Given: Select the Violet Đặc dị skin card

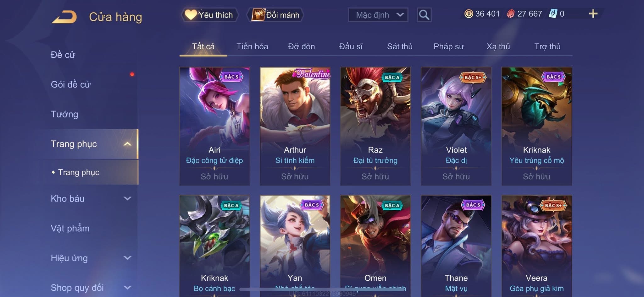Looking at the screenshot, I should click(x=456, y=126).
